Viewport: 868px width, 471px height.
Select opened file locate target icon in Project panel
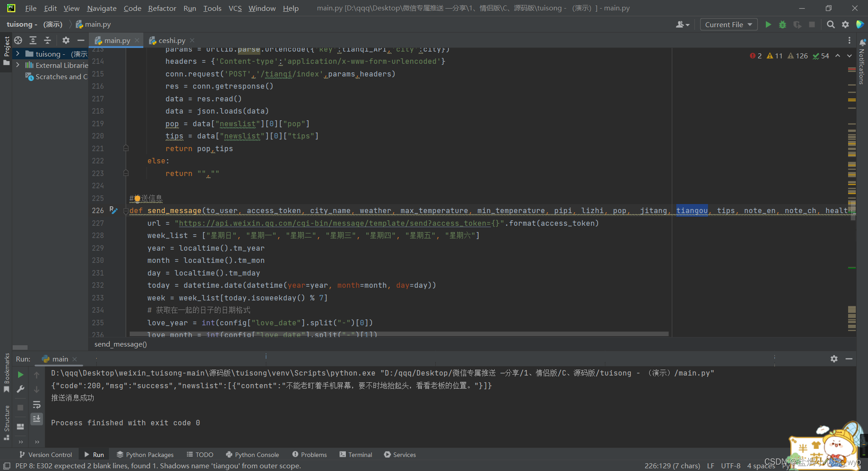pos(18,40)
